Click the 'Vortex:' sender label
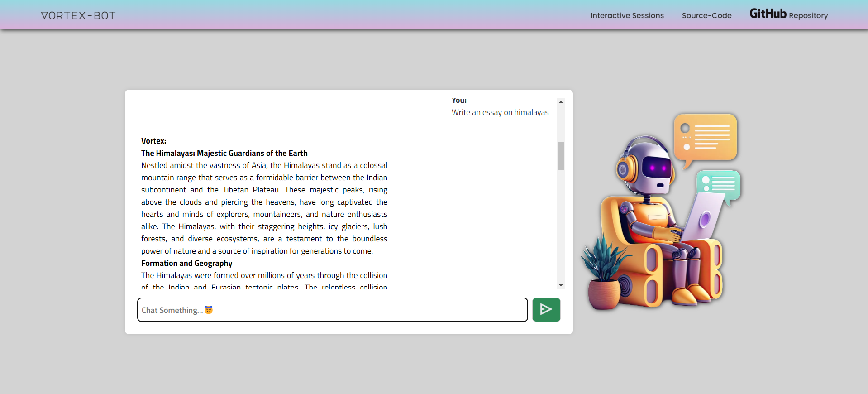The width and height of the screenshot is (868, 394). 153,141
